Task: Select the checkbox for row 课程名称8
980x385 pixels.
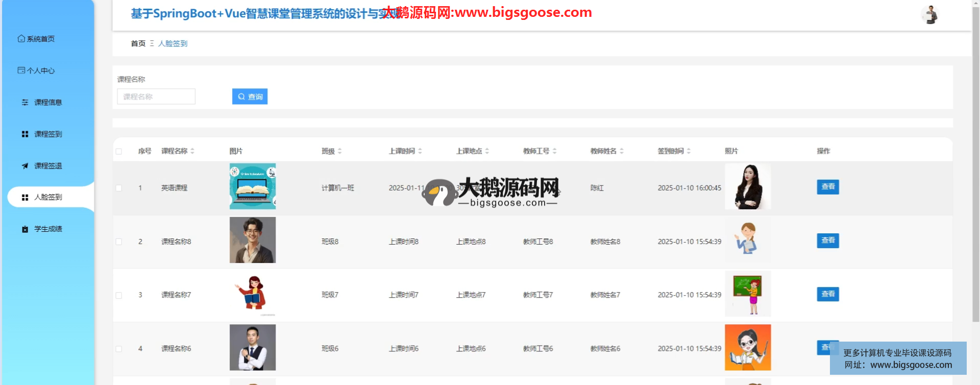Action: pos(119,242)
